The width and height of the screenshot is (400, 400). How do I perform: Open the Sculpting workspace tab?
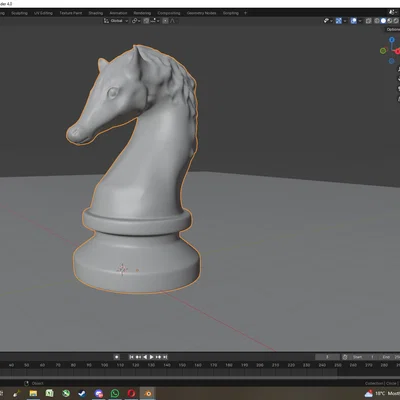19,13
